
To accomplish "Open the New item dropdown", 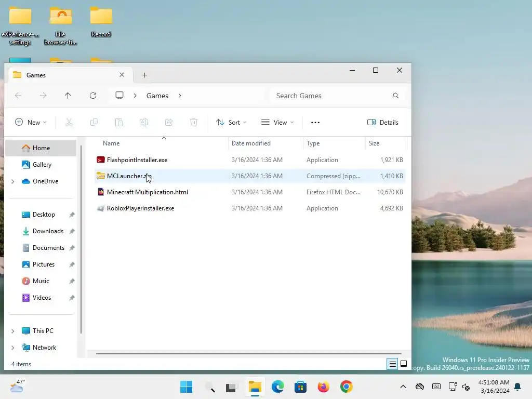I will [31, 123].
